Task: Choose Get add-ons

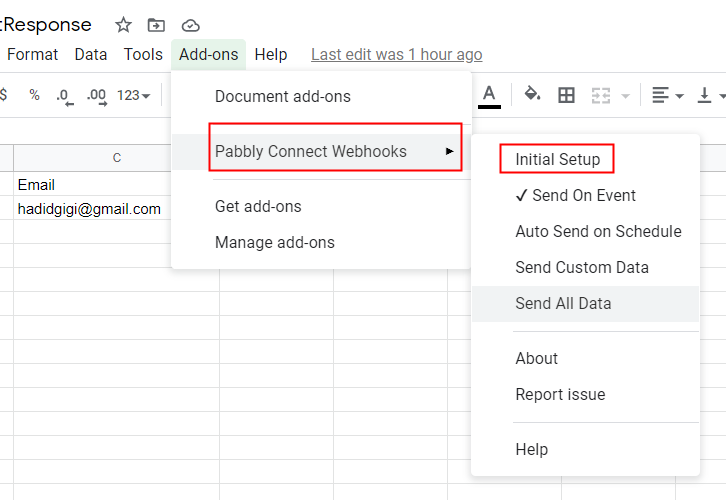Action: 321,206
